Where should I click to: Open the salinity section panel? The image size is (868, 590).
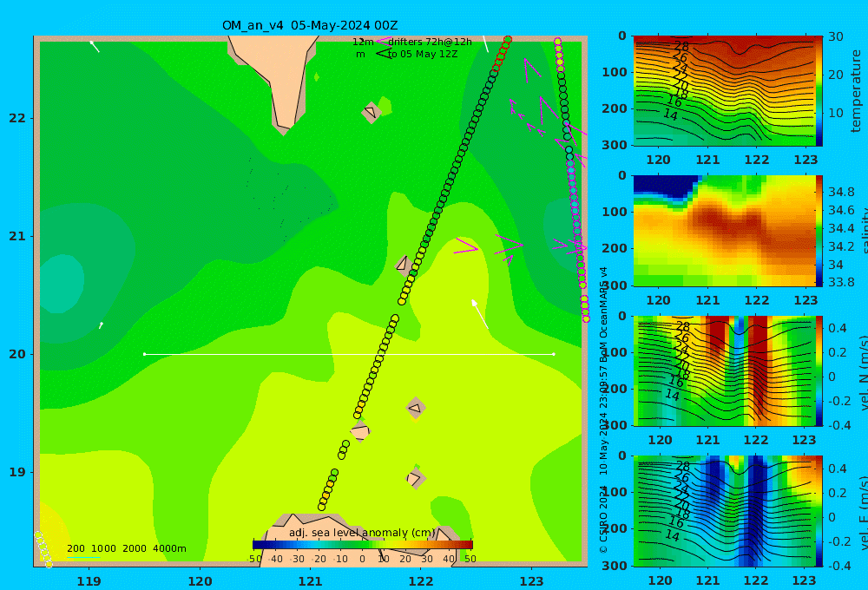coord(724,231)
